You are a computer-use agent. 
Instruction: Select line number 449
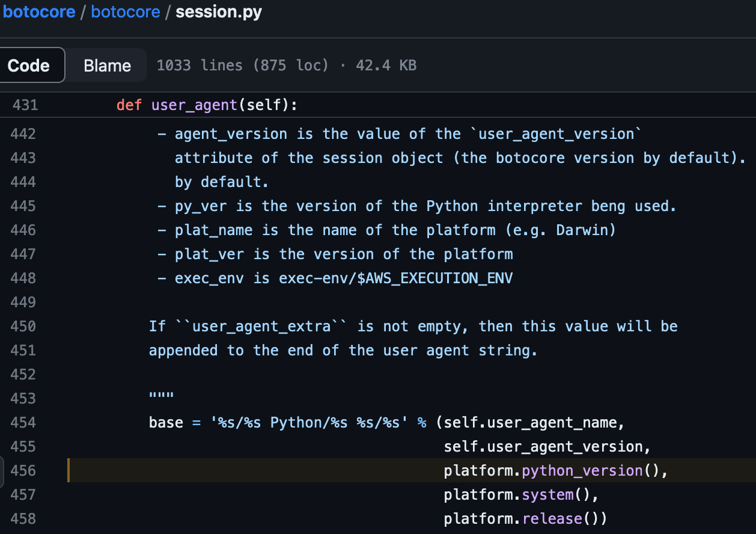pos(23,302)
